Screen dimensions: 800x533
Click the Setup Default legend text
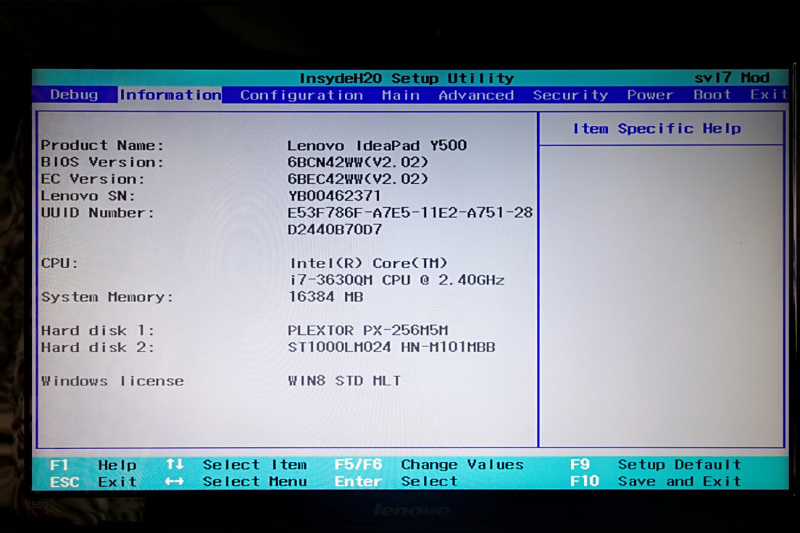[x=679, y=465]
